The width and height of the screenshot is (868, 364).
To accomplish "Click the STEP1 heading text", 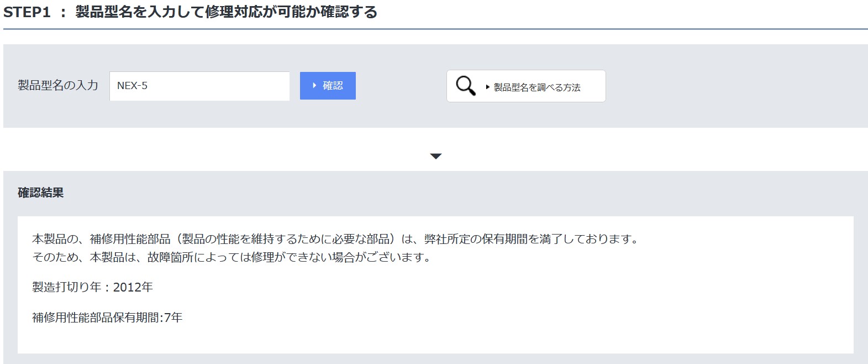I will point(190,12).
